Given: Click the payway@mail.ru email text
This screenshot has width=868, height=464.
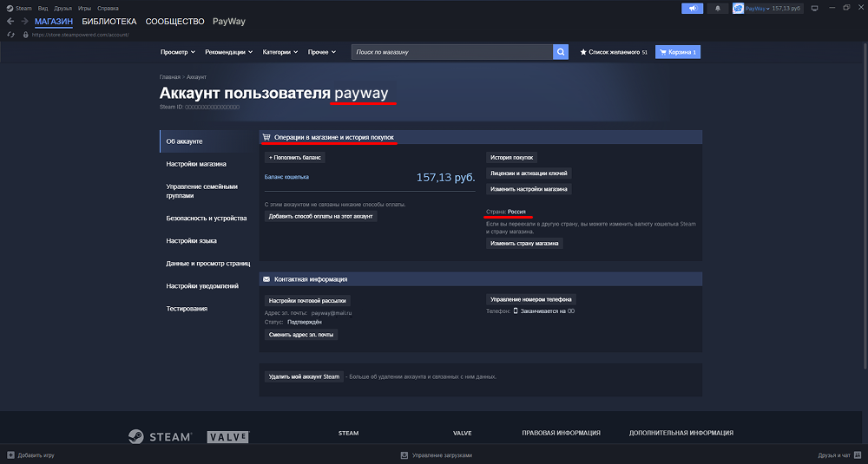Looking at the screenshot, I should coord(331,313).
